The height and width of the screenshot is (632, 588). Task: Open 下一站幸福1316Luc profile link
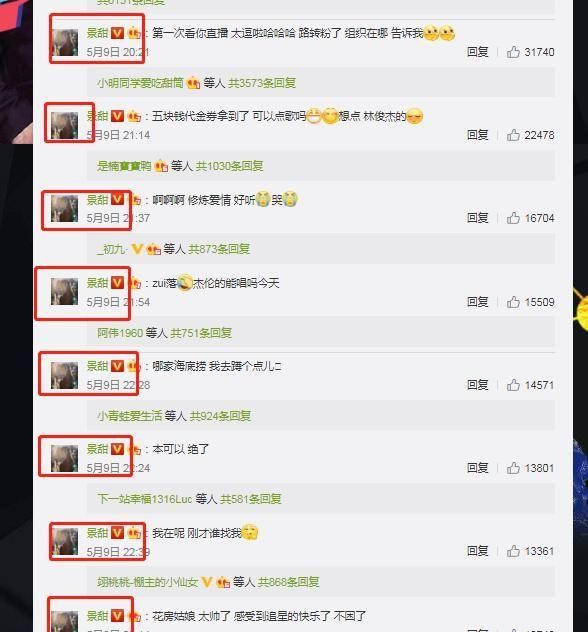coord(144,499)
